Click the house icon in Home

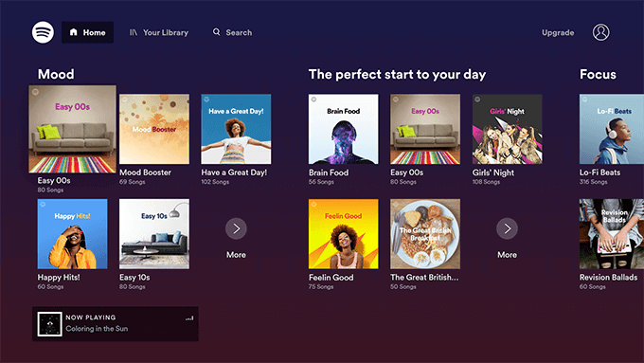tap(74, 32)
